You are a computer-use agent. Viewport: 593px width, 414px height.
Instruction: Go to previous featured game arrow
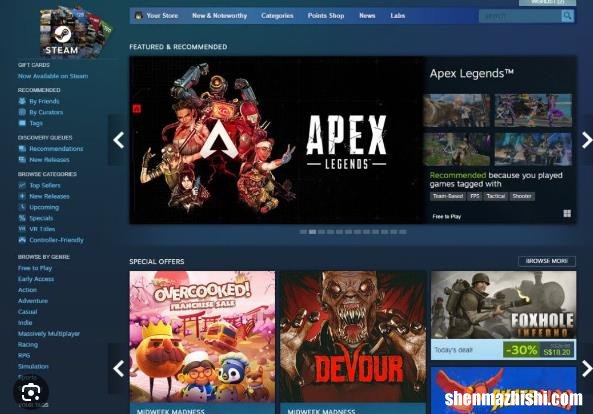[x=118, y=140]
